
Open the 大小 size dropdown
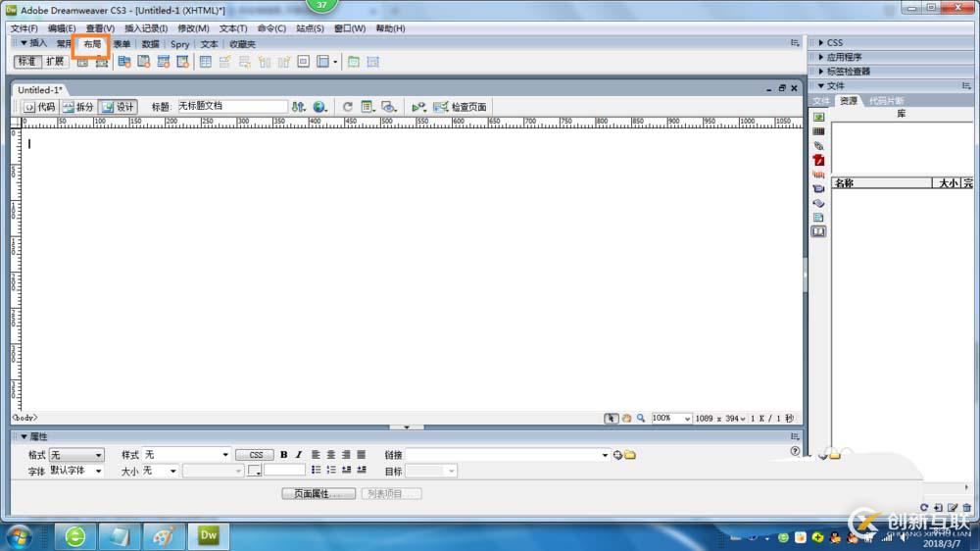[160, 471]
